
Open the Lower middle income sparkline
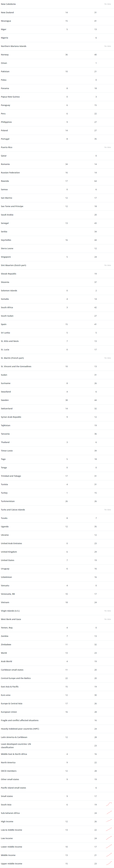coord(109,846)
